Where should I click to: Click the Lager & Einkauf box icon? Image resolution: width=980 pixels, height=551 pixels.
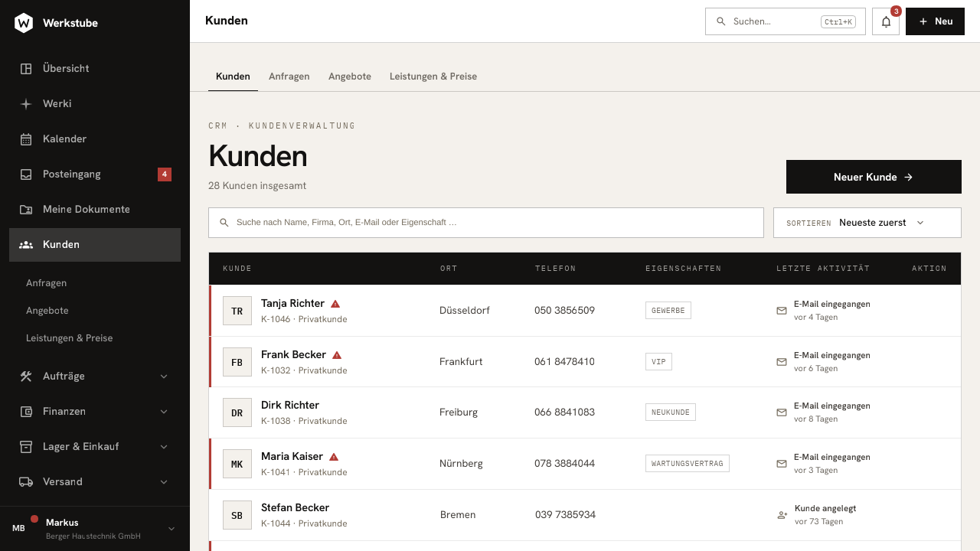[26, 447]
